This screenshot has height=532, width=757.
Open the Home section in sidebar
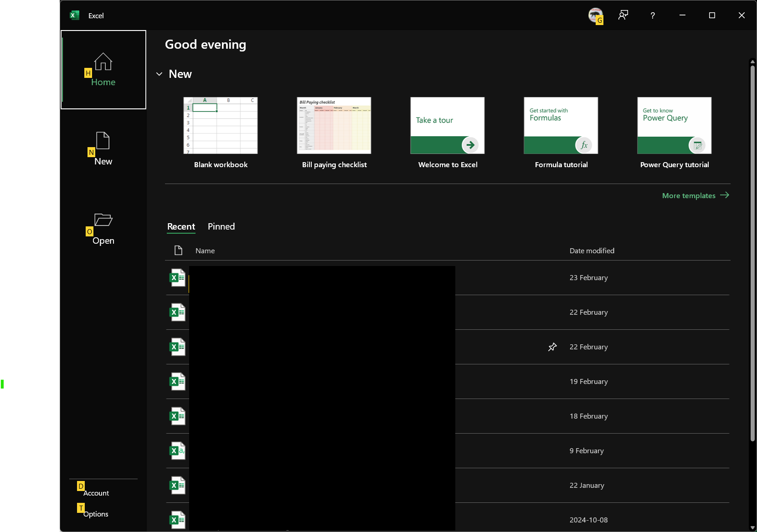tap(103, 70)
